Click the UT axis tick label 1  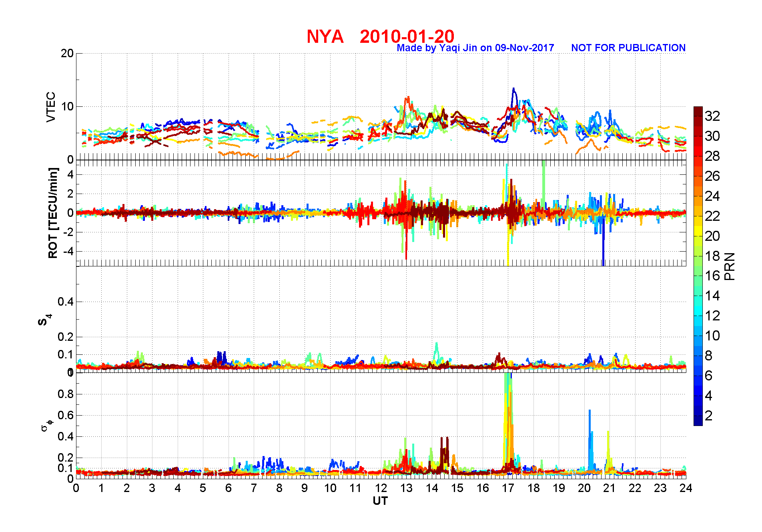pyautogui.click(x=101, y=488)
